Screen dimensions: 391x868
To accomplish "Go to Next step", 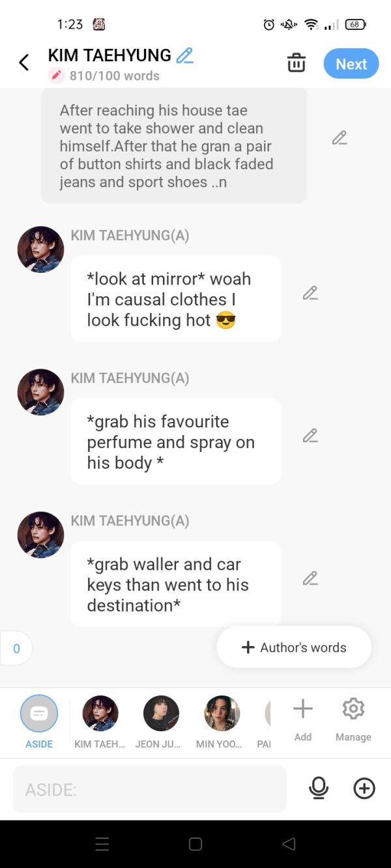I will (351, 64).
